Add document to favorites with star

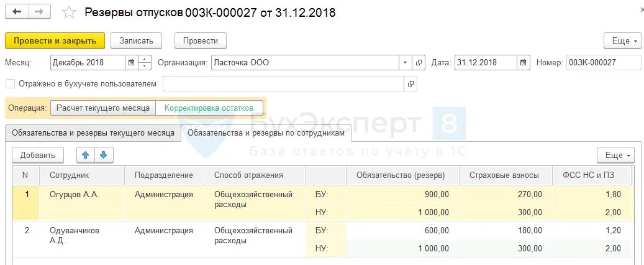[69, 12]
